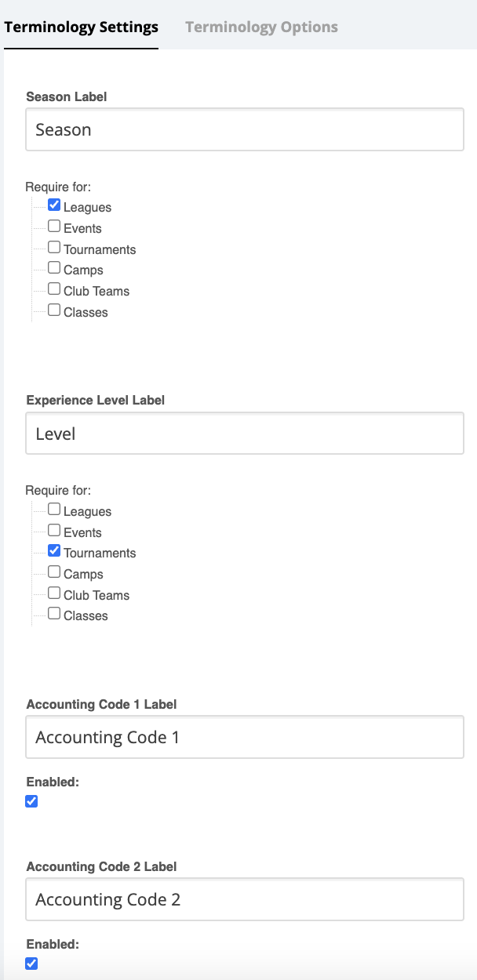Check Camps under Season Label
This screenshot has width=477, height=980.
pyautogui.click(x=54, y=268)
